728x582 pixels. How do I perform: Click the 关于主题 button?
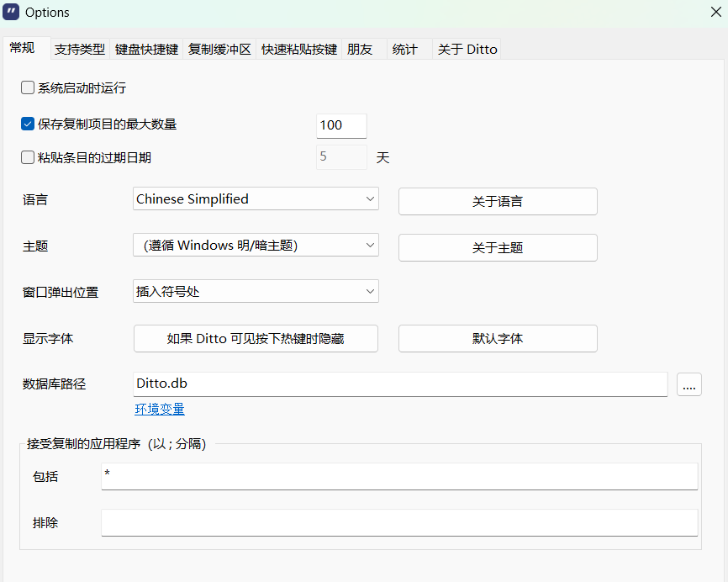click(498, 247)
